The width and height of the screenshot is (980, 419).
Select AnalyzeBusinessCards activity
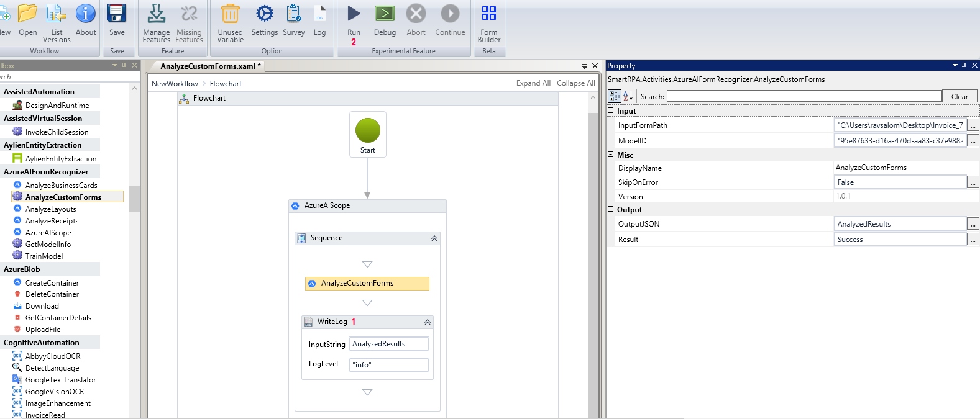[61, 186]
